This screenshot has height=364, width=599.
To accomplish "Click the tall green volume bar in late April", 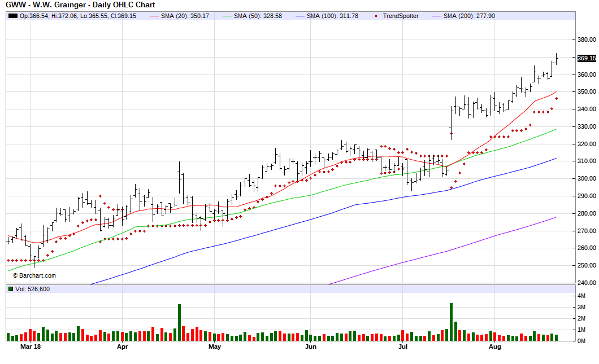I will tap(179, 322).
